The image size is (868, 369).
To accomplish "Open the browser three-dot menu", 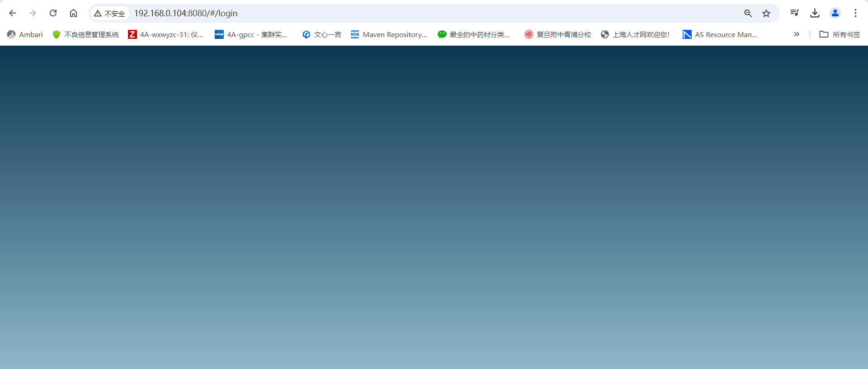I will click(x=855, y=13).
